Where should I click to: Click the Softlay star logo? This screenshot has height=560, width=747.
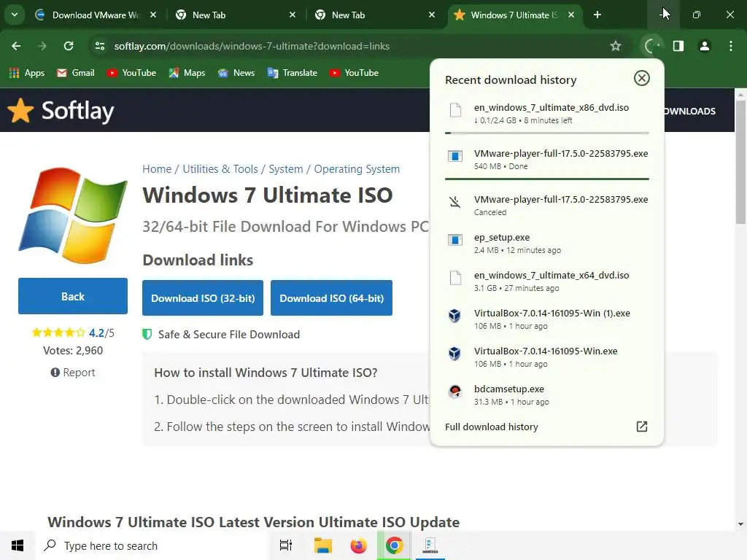(x=20, y=111)
